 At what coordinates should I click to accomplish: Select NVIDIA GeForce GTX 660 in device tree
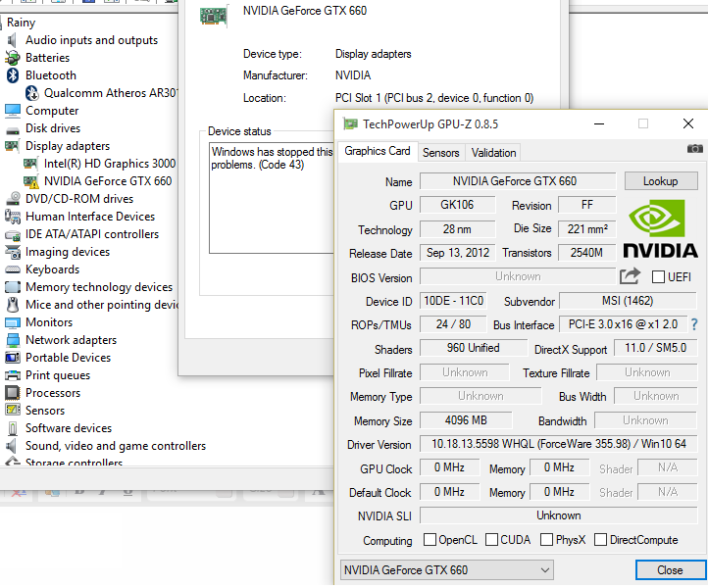pyautogui.click(x=108, y=181)
